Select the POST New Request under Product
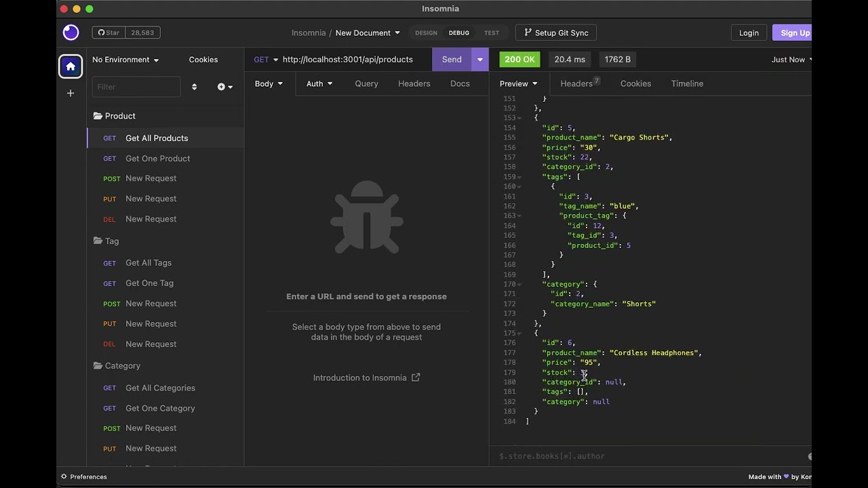The image size is (868, 488). [x=165, y=178]
